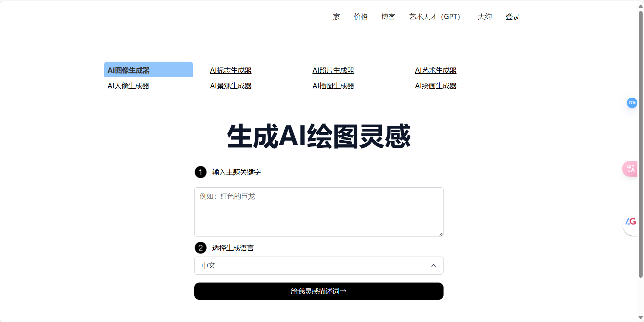Click the pink translate extension icon
644x322 pixels.
click(x=631, y=169)
